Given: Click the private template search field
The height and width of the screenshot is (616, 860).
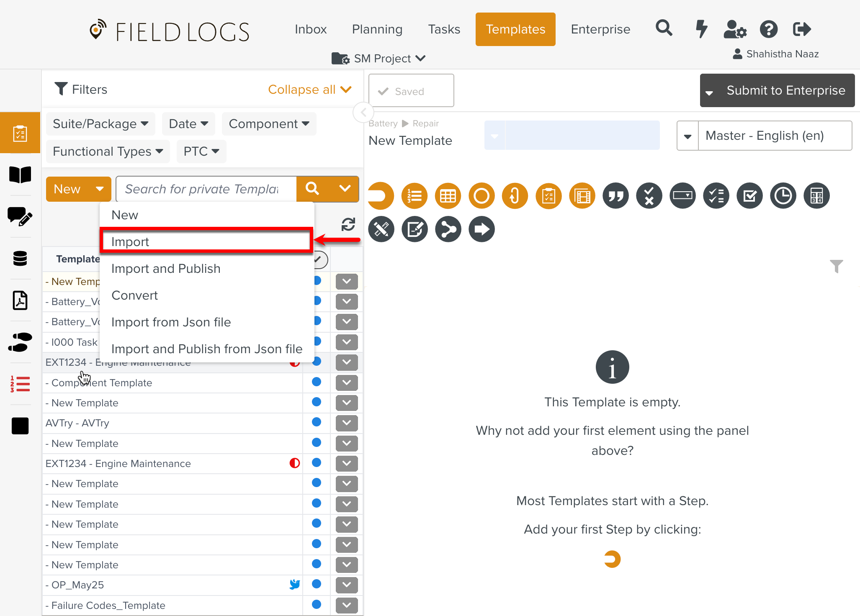Looking at the screenshot, I should pyautogui.click(x=206, y=189).
